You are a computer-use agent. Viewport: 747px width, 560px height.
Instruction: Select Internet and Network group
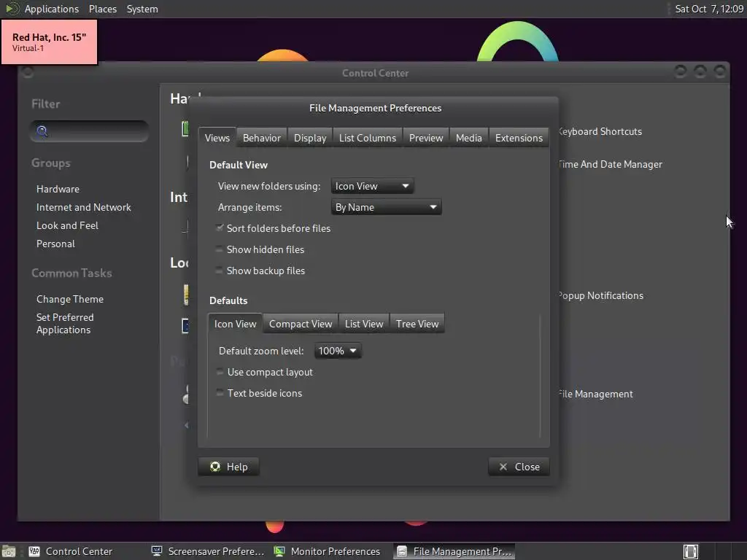point(84,207)
